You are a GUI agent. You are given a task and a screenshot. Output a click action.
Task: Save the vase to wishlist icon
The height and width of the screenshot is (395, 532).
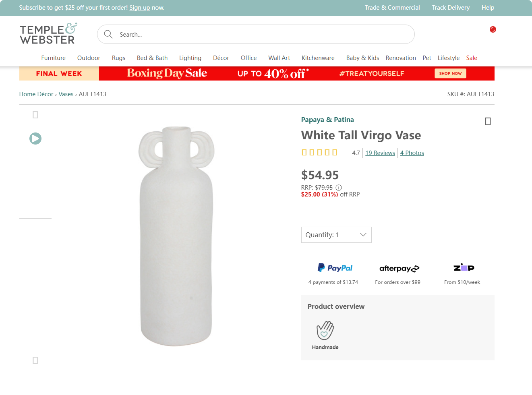coord(488,121)
